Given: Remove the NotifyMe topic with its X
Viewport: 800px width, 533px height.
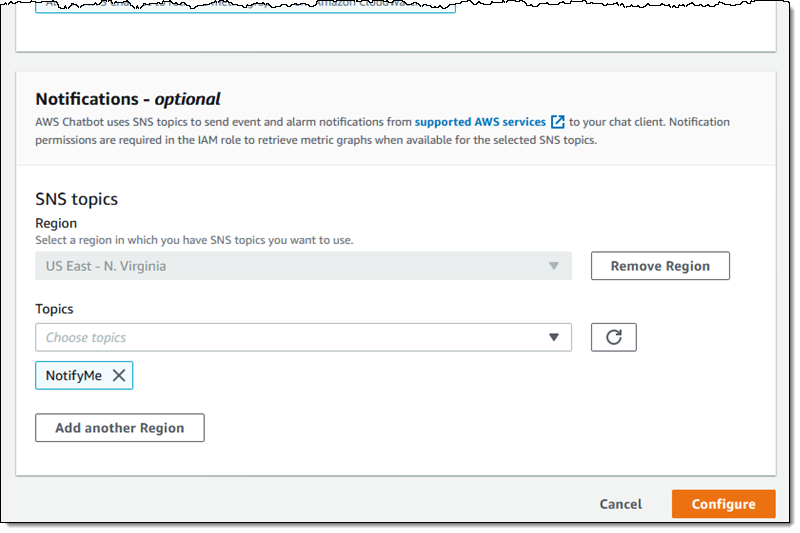Looking at the screenshot, I should click(118, 375).
